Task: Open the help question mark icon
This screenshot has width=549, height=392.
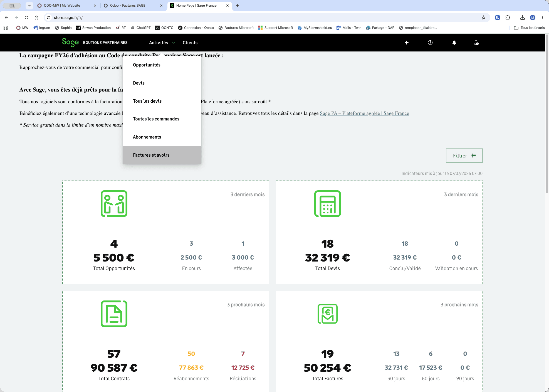Action: 430,43
